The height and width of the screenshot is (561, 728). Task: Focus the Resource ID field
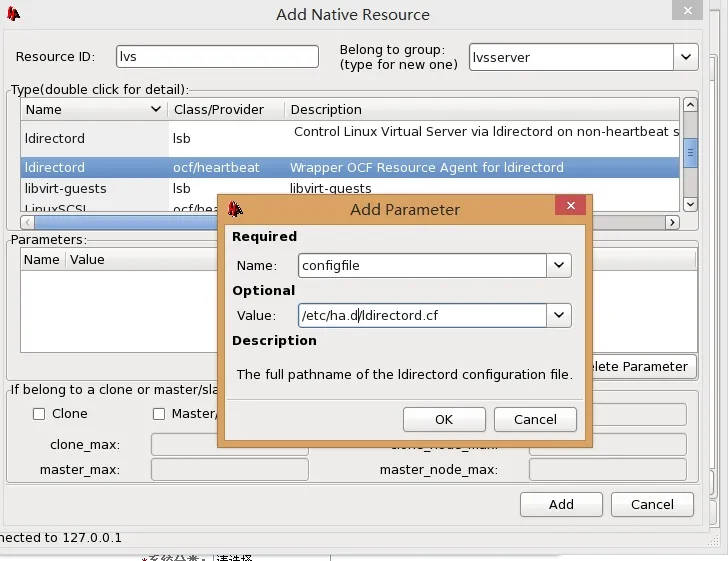(x=217, y=57)
